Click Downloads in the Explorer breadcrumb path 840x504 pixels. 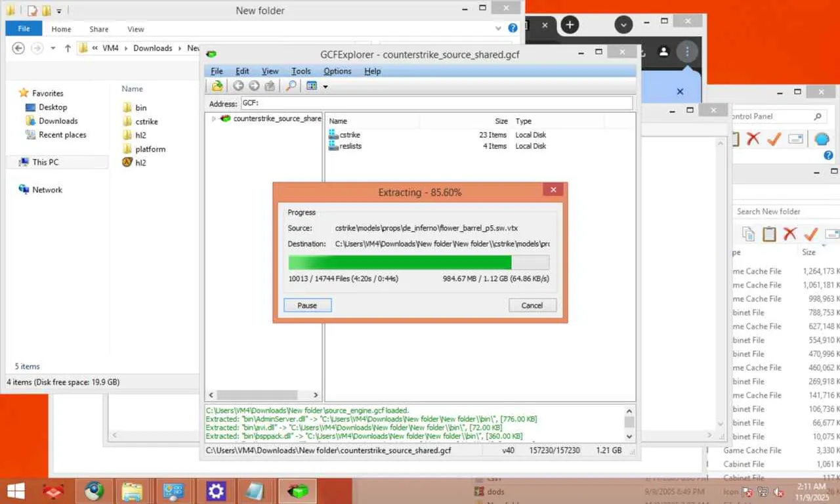(153, 48)
